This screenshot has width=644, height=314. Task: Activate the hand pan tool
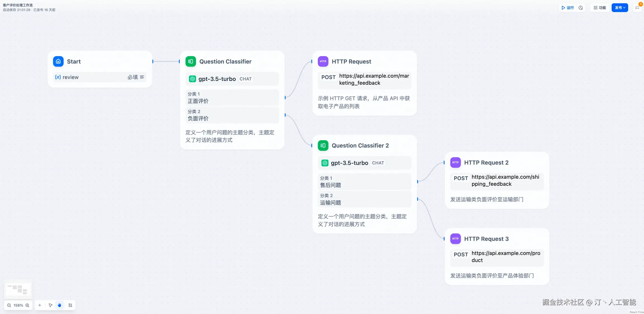click(x=60, y=305)
